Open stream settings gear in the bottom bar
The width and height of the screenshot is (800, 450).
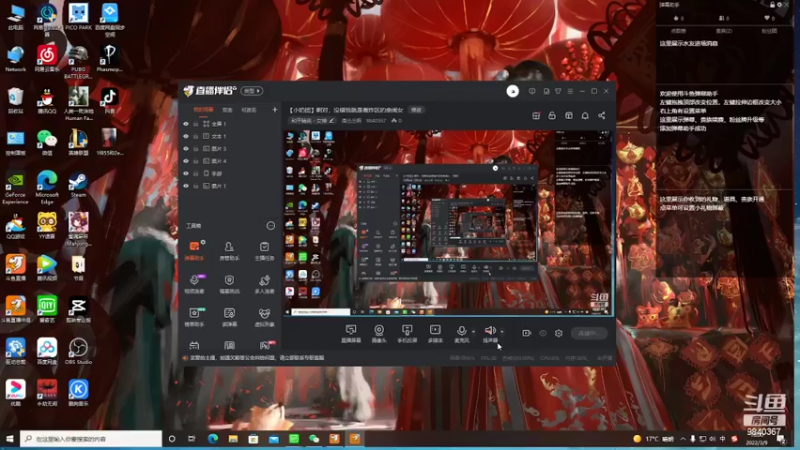point(559,333)
